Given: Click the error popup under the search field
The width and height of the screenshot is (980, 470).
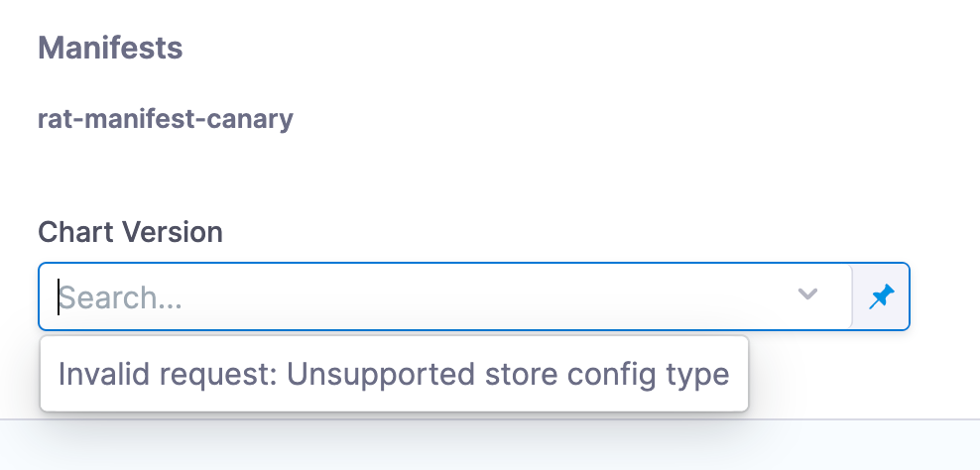Looking at the screenshot, I should (394, 374).
